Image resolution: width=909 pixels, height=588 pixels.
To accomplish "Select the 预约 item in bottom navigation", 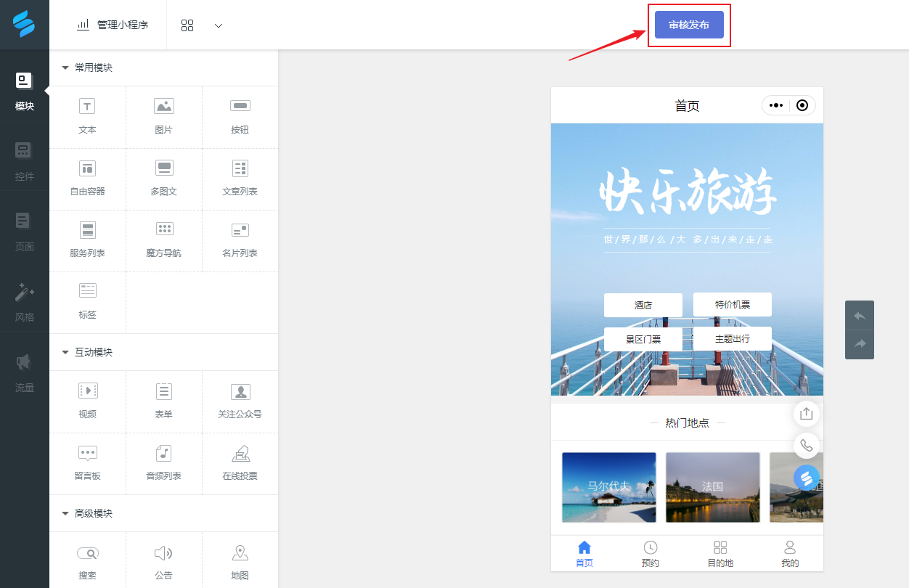I will click(651, 553).
